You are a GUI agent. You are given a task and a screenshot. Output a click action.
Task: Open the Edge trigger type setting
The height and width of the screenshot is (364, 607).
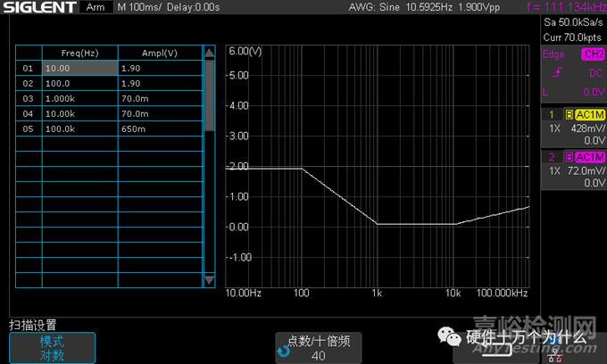[x=553, y=54]
